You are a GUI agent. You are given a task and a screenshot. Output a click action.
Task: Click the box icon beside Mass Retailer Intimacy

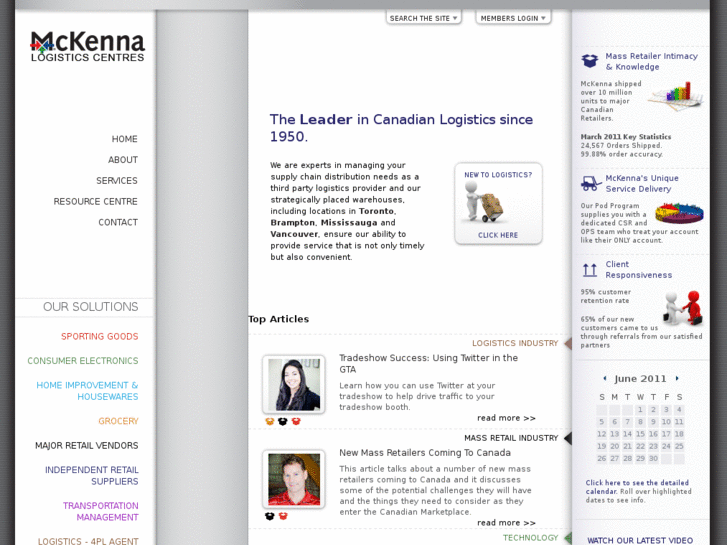590,61
